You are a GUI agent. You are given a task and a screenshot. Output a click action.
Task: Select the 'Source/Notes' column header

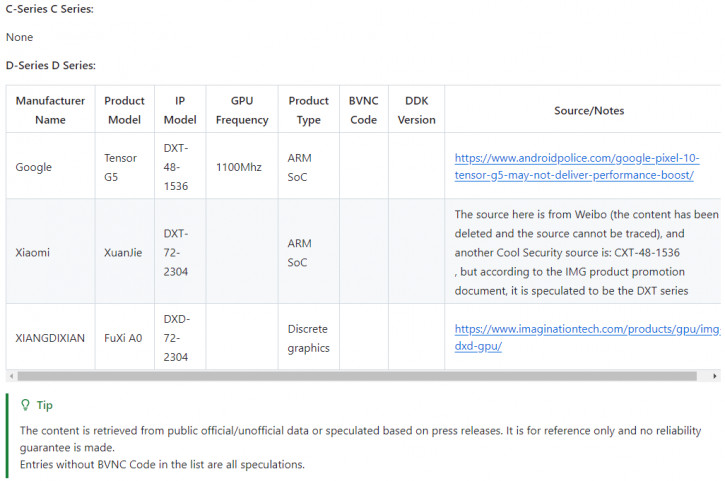589,111
